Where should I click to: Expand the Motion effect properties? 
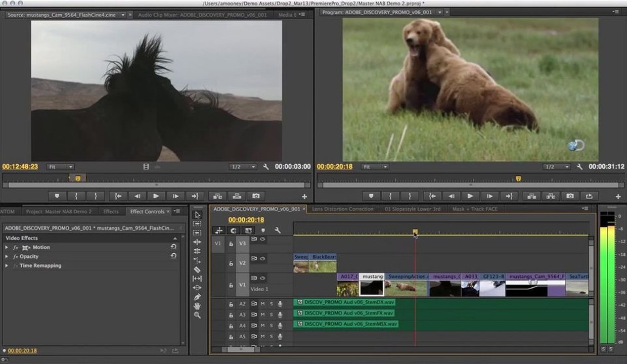click(x=7, y=247)
